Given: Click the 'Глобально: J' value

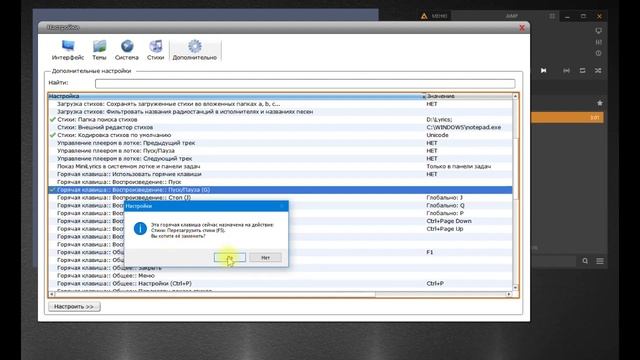Looking at the screenshot, I should click(444, 198).
